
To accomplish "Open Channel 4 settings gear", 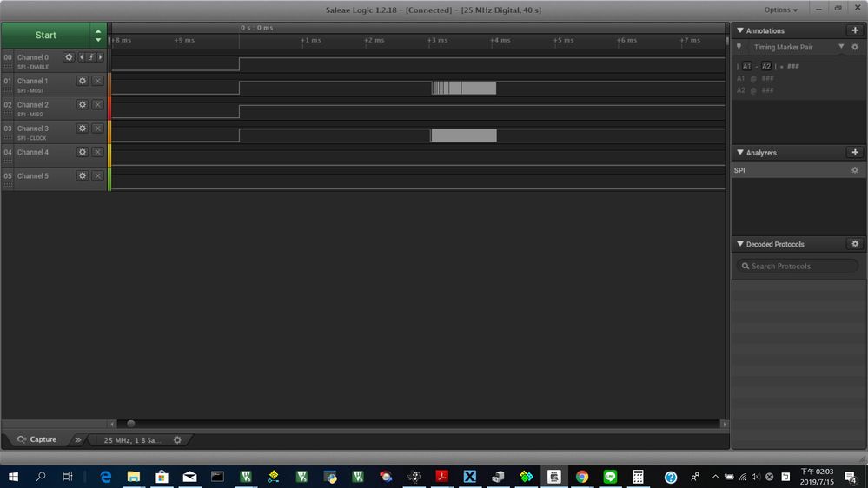I will tap(83, 152).
